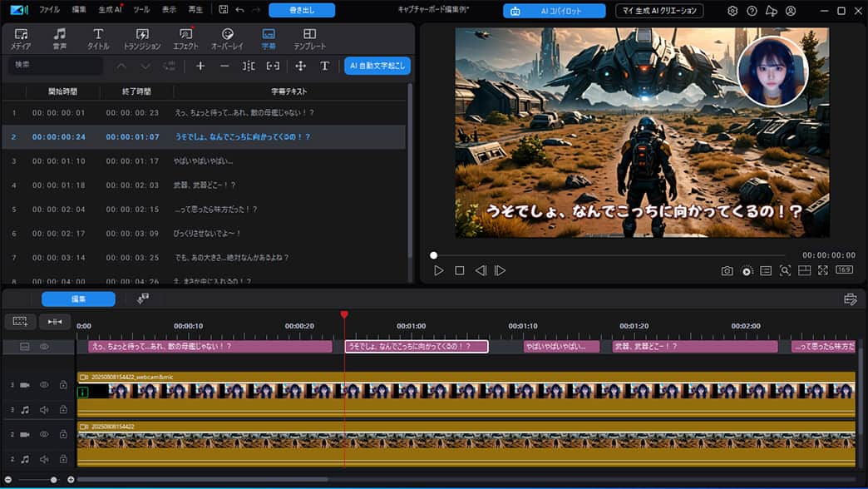Image resolution: width=868 pixels, height=489 pixels.
Task: Add a new subtitle with the plus icon
Action: [200, 66]
